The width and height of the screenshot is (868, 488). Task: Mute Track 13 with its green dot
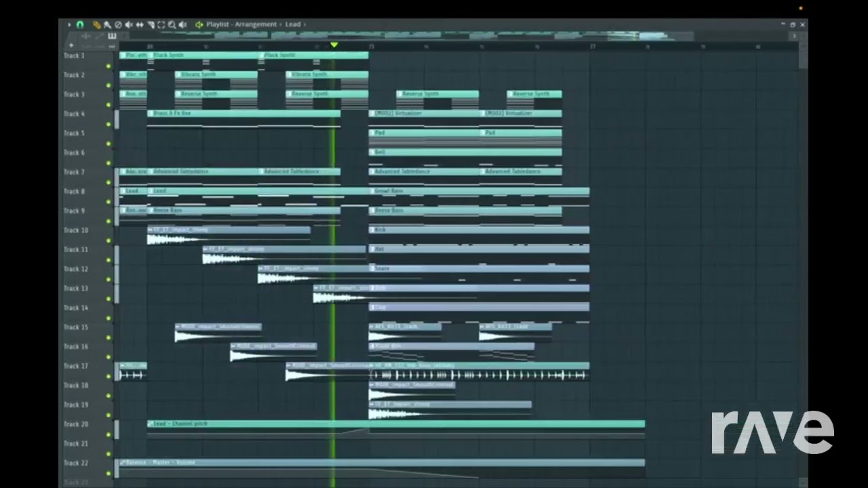point(108,299)
